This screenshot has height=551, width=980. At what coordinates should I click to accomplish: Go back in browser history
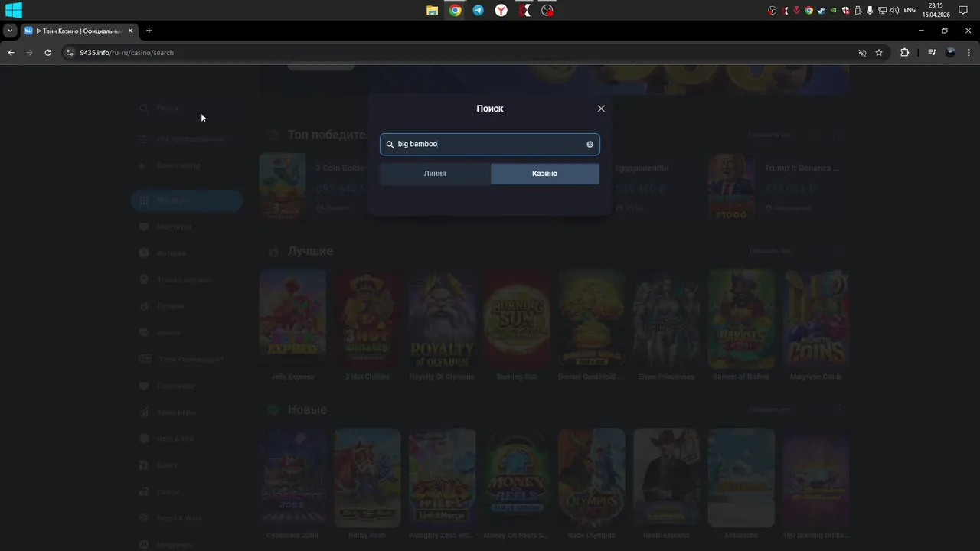[x=11, y=53]
